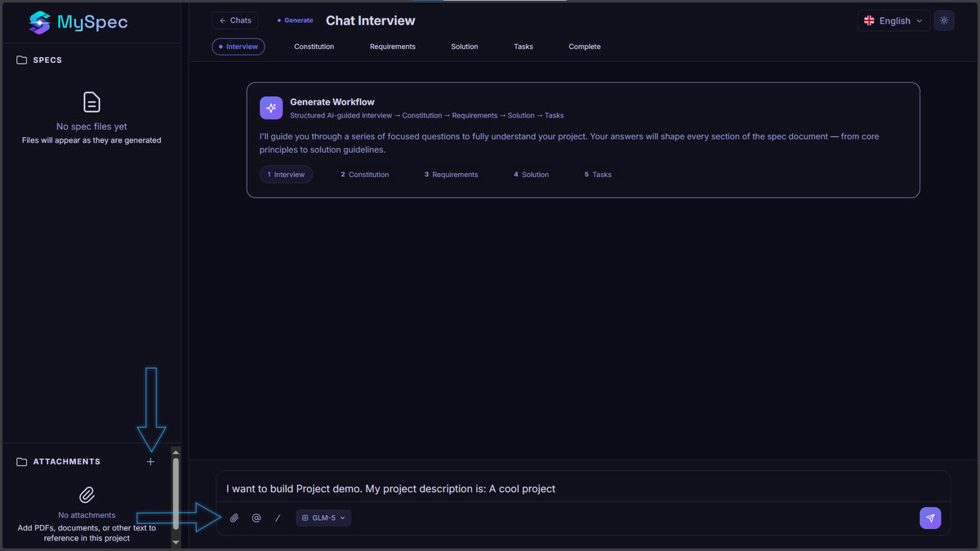Add attachment with the plus icon

click(150, 462)
